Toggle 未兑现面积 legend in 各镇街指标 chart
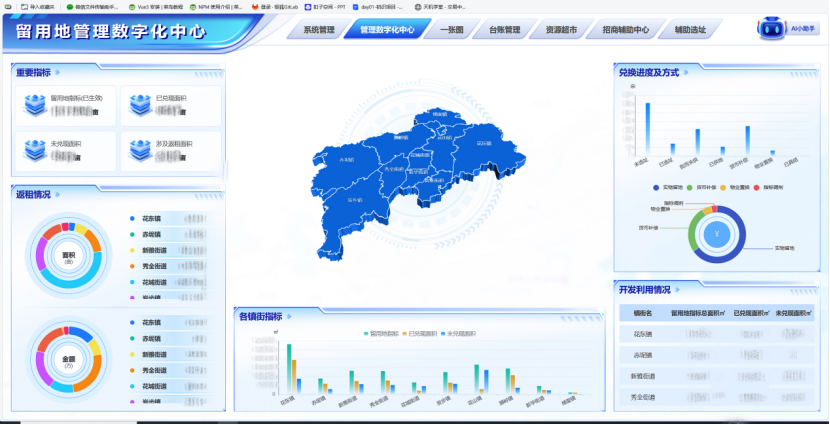The height and width of the screenshot is (425, 830). tap(456, 333)
